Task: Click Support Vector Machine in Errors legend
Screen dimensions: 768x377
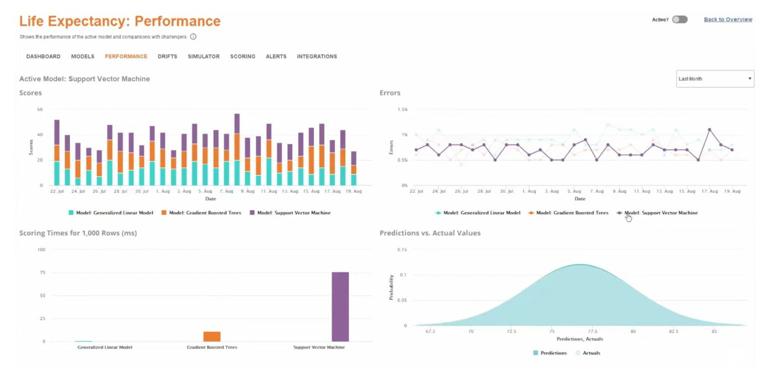Action: tap(657, 213)
